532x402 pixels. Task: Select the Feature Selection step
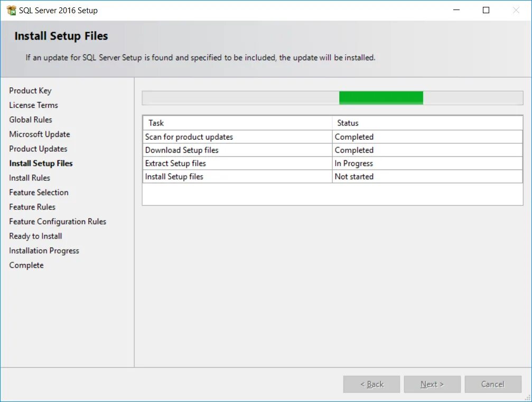[39, 192]
